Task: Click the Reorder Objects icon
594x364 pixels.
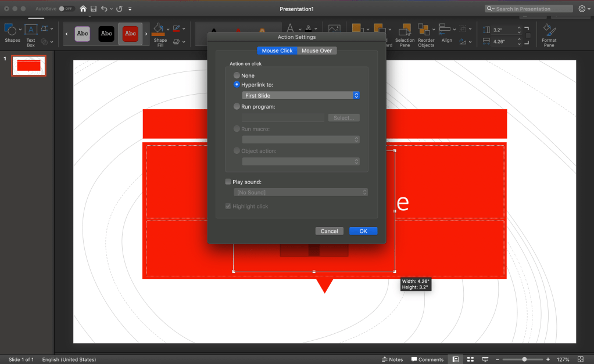Action: point(426,34)
